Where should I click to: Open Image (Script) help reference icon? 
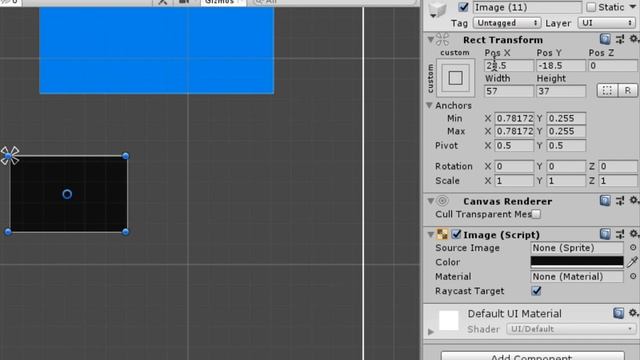pyautogui.click(x=605, y=234)
